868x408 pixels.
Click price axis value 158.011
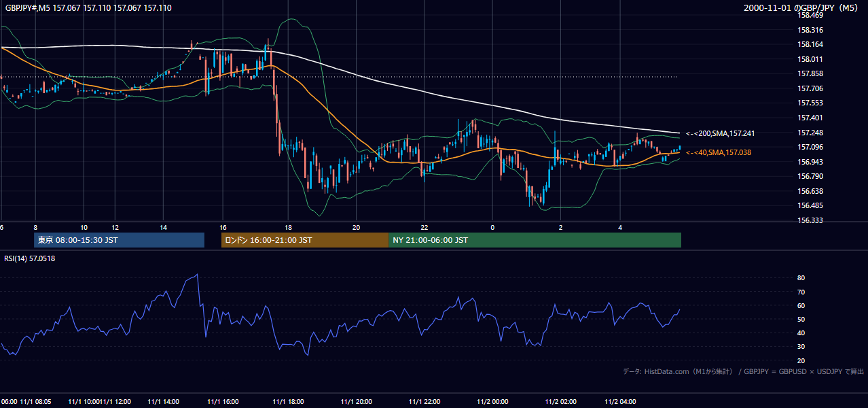coord(810,59)
